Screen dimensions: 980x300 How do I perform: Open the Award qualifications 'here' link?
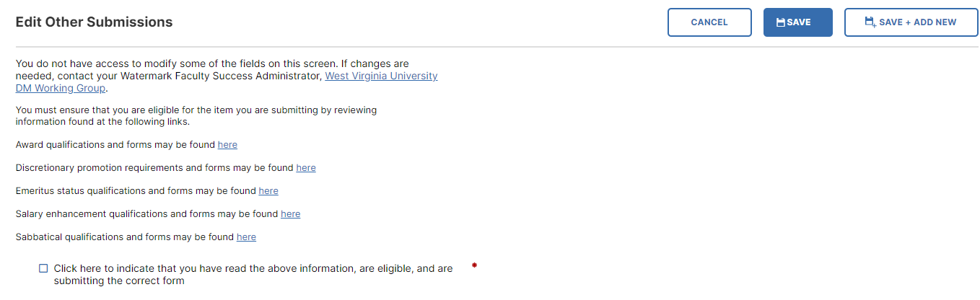tap(227, 145)
